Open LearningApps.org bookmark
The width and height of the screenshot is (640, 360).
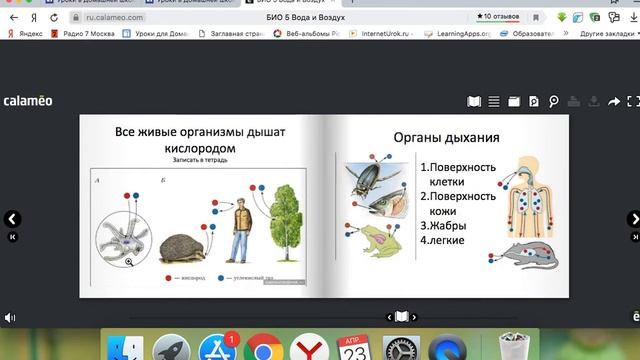click(457, 33)
